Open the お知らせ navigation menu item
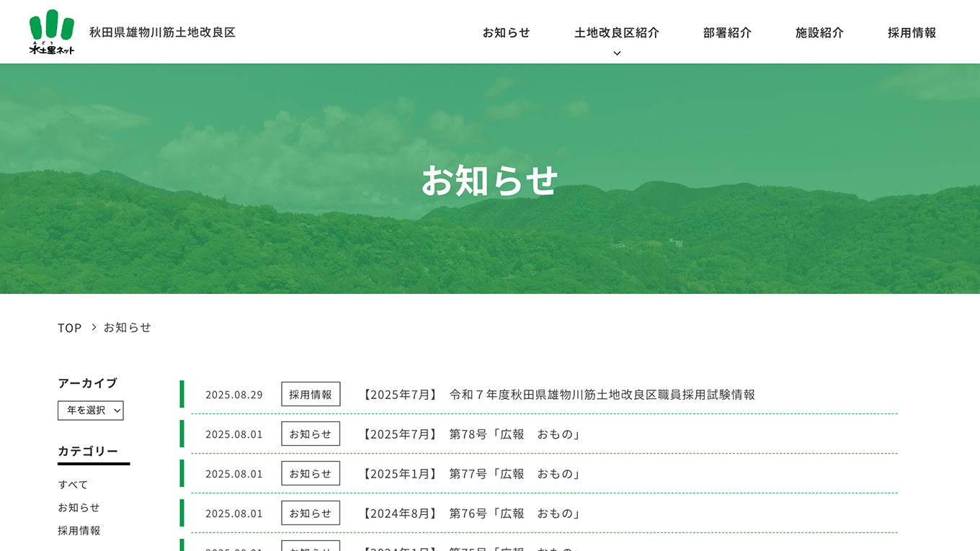 506,32
